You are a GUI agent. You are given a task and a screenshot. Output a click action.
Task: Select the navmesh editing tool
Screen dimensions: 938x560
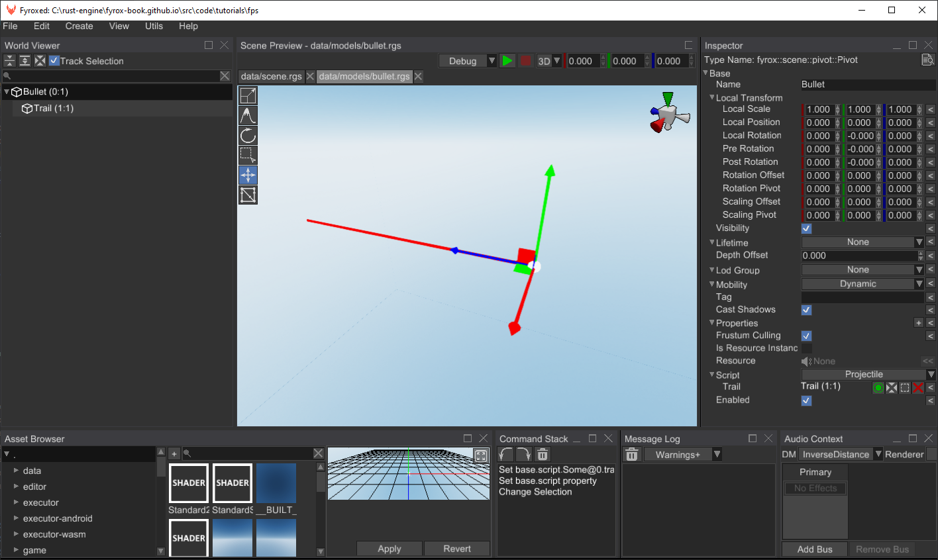point(248,195)
